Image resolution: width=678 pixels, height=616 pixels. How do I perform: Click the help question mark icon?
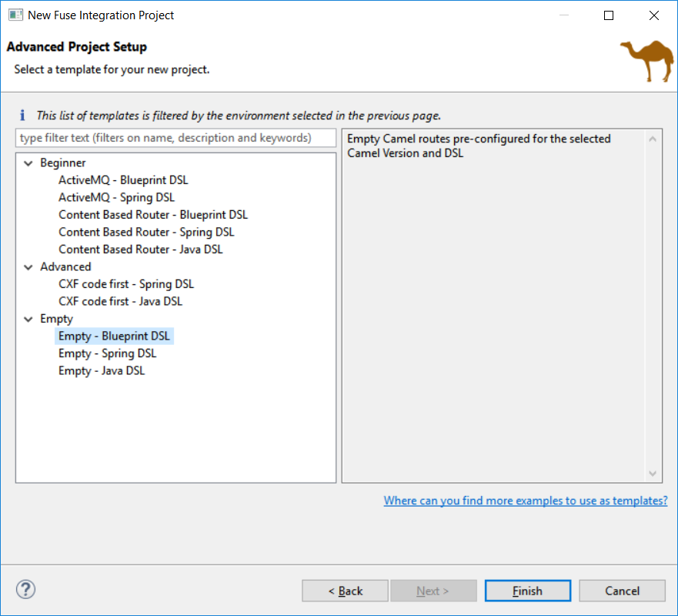25,590
